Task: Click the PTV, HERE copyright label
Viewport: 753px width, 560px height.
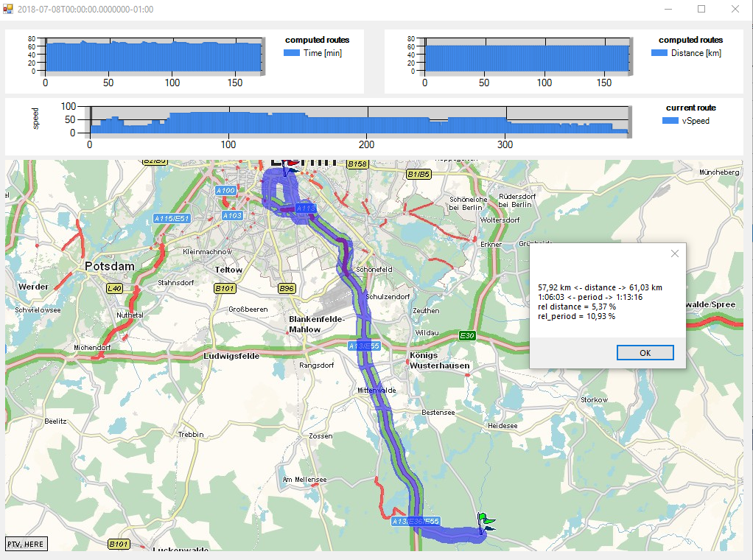Action: pyautogui.click(x=27, y=544)
